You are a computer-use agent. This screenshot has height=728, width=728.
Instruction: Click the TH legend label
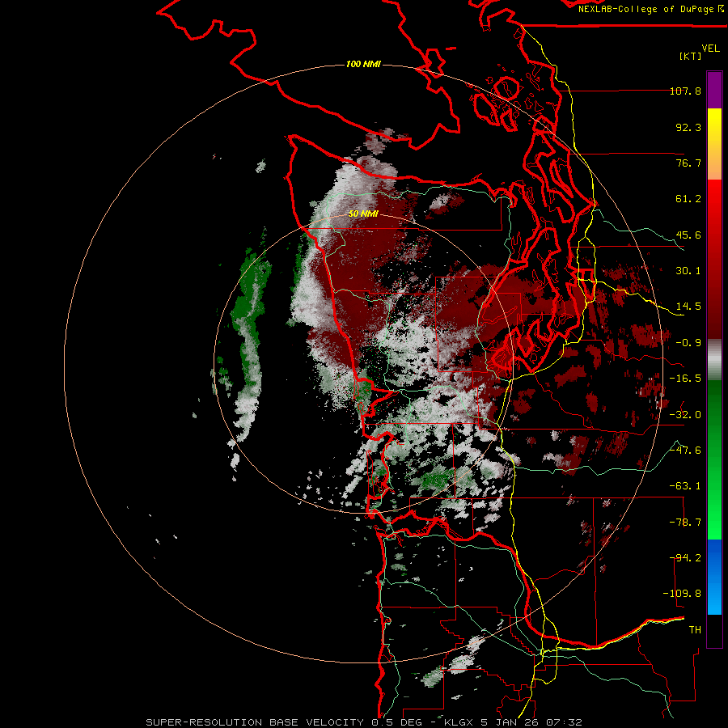[695, 630]
